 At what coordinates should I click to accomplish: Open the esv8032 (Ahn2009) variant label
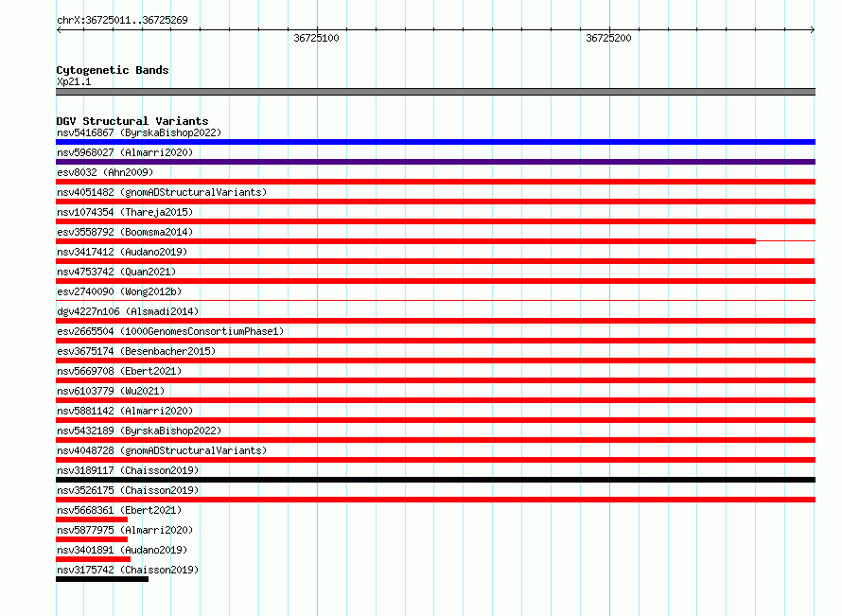(105, 172)
